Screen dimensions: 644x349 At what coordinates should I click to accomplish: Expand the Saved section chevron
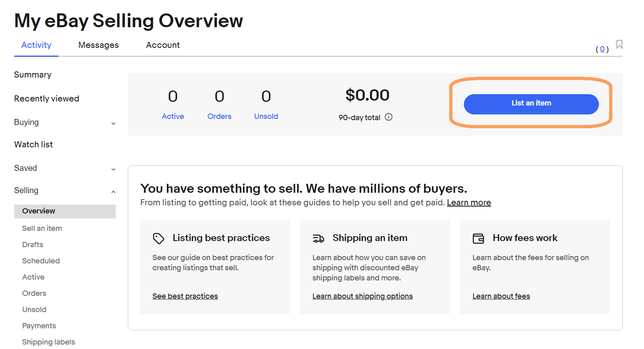[114, 169]
